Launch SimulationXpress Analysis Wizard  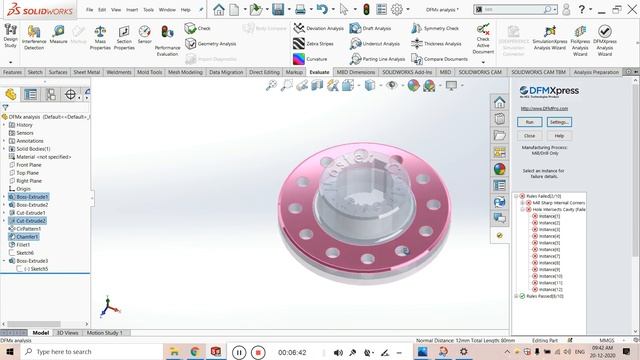[550, 38]
